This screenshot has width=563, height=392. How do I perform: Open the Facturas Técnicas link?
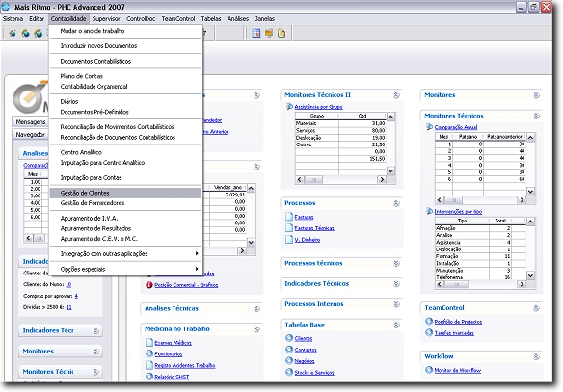[x=314, y=228]
